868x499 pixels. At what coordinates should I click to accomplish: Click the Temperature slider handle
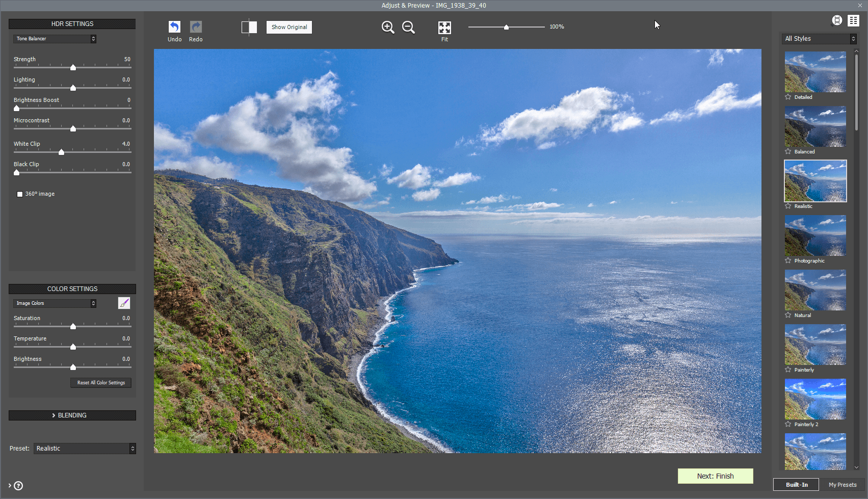click(73, 347)
